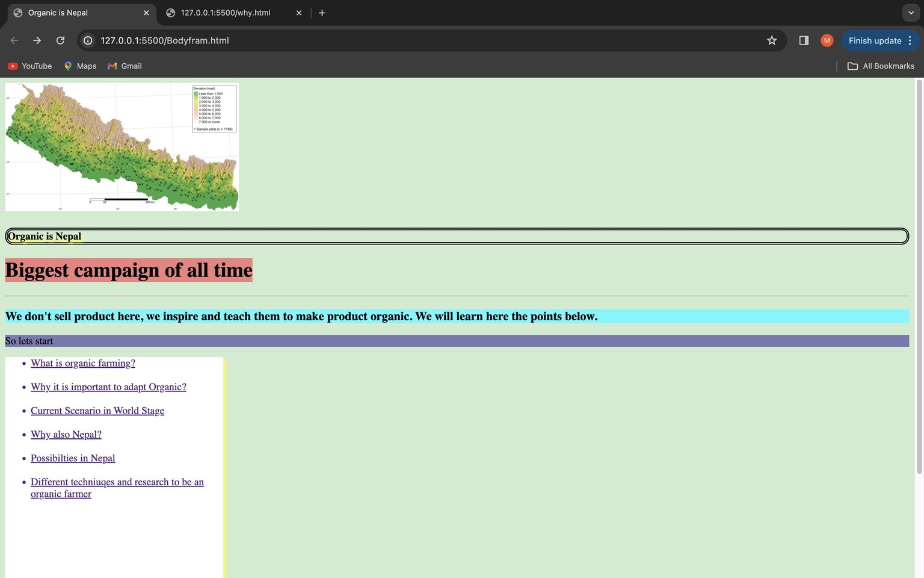
Task: Open the profile avatar M
Action: pos(827,40)
